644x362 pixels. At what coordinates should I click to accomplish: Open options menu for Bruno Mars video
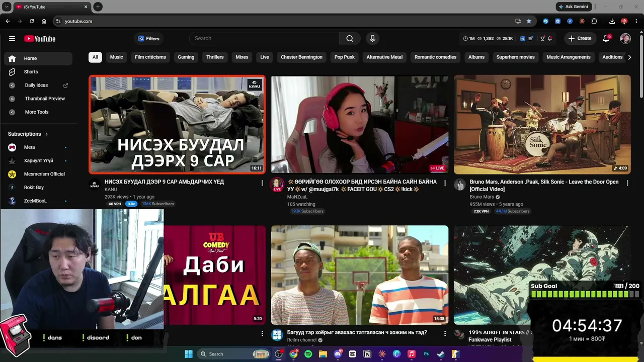627,183
